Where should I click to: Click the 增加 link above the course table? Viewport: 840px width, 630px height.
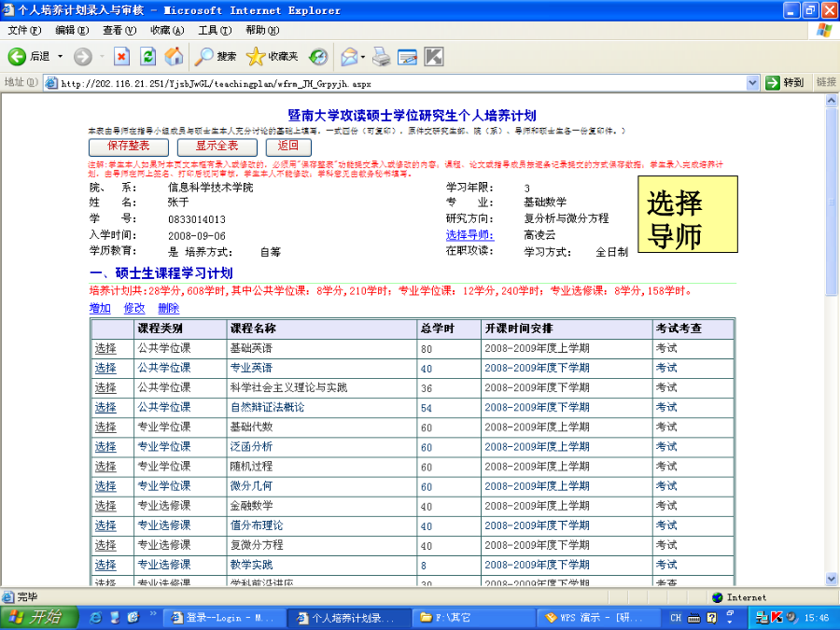[100, 309]
